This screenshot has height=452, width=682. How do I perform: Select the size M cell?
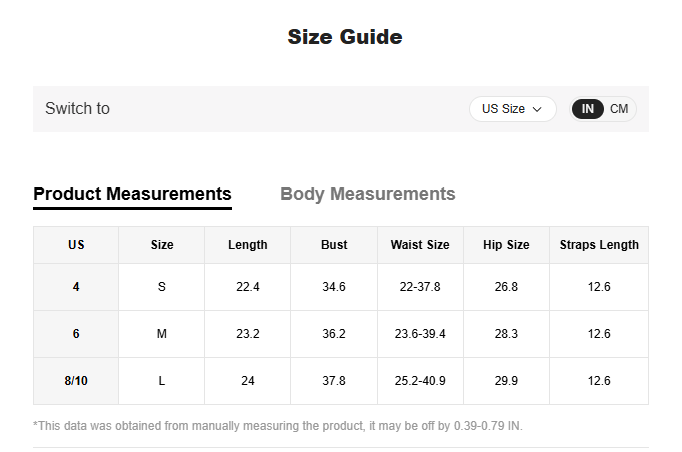(x=161, y=334)
